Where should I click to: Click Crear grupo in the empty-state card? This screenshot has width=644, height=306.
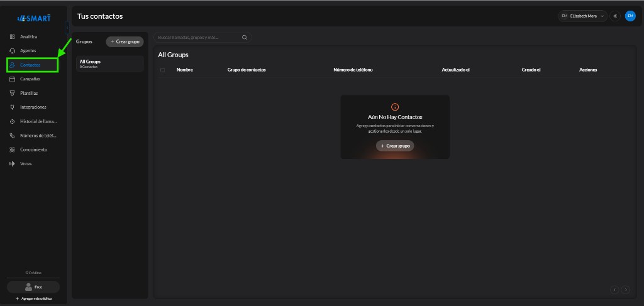coord(395,146)
